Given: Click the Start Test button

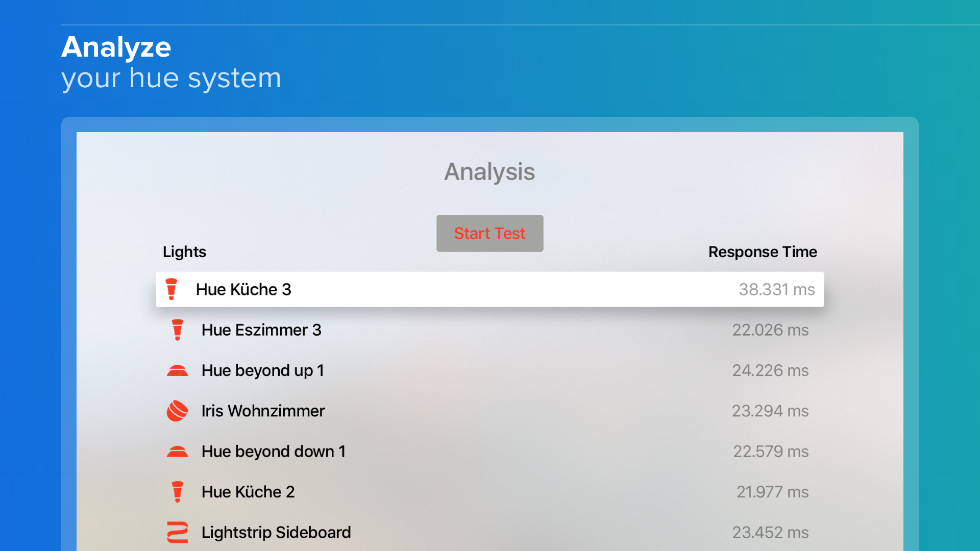Looking at the screenshot, I should (489, 233).
